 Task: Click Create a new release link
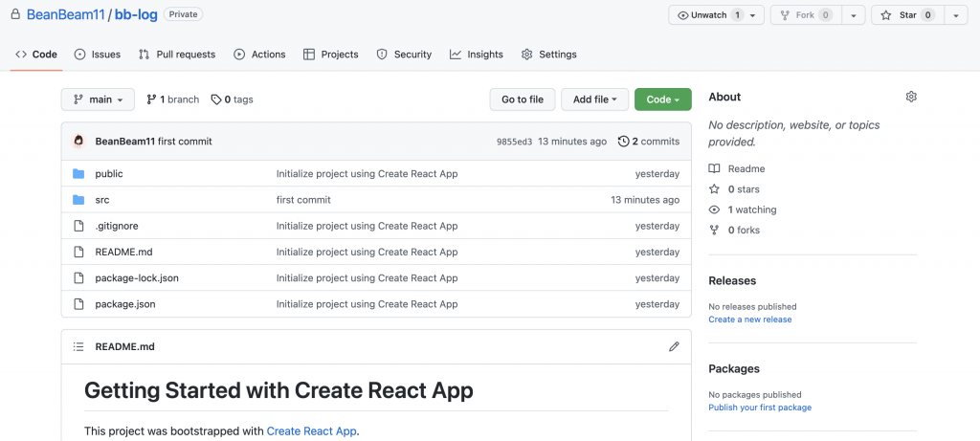749,320
